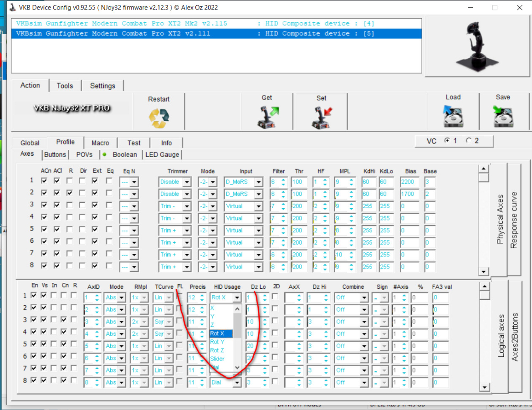Click physical axes scrollbar up arrow
Image resolution: width=532 pixels, height=410 pixels.
483,169
